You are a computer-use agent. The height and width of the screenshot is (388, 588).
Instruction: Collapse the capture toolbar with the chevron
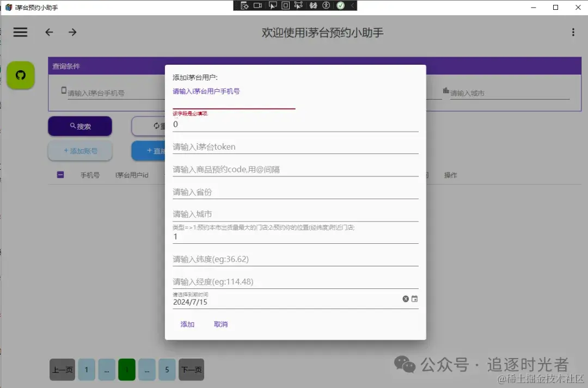pos(353,6)
